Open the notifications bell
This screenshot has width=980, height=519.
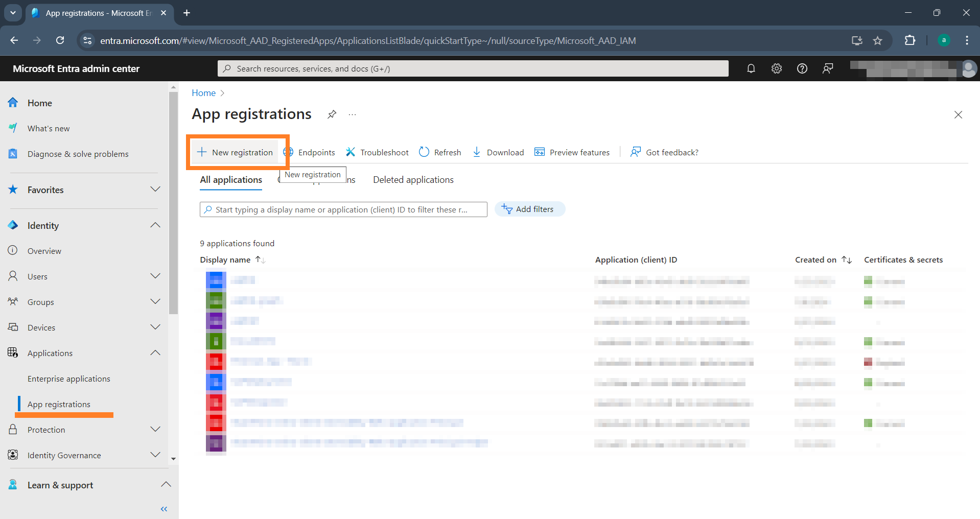pos(751,68)
